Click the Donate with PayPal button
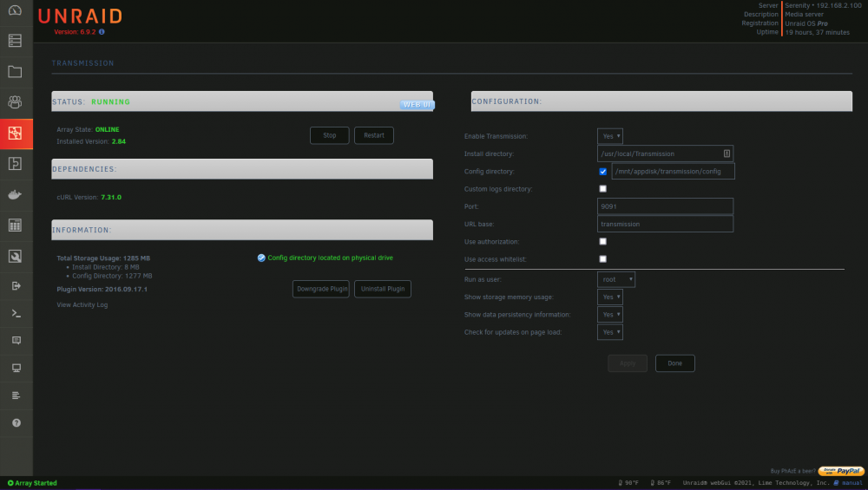The image size is (868, 490). click(841, 471)
